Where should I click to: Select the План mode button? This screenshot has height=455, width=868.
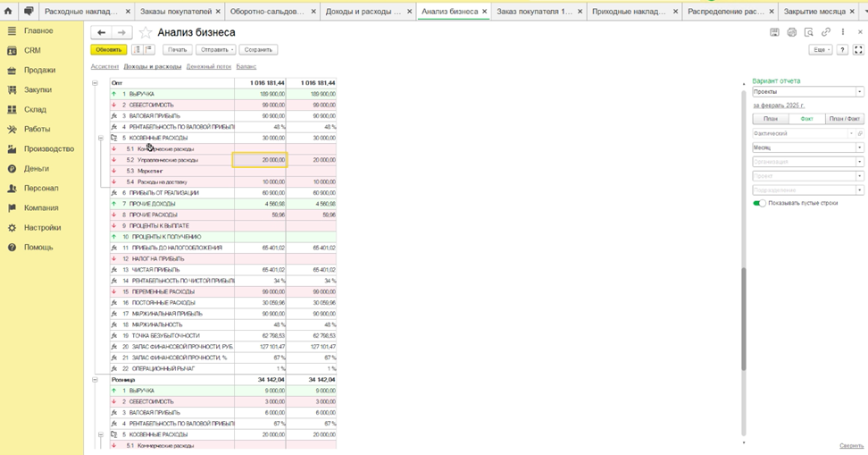tap(771, 119)
